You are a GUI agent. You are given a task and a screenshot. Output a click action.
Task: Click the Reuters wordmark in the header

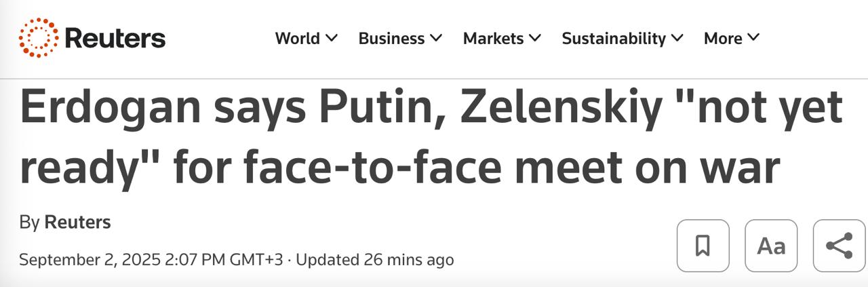tap(115, 38)
